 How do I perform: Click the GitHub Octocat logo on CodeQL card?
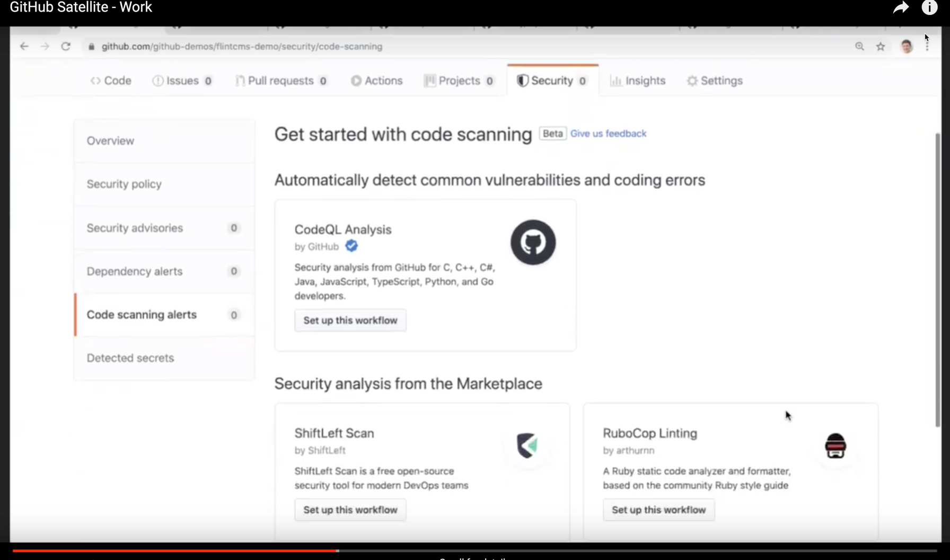(x=533, y=243)
